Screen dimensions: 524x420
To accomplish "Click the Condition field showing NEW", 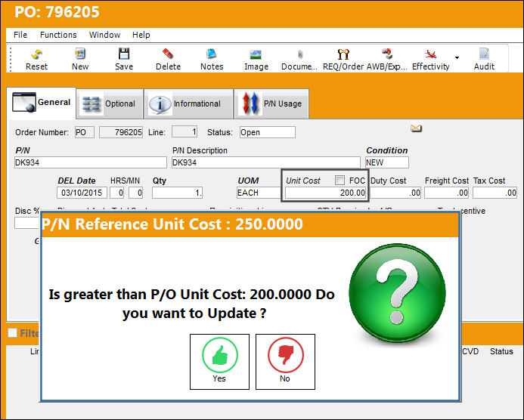I will point(387,162).
